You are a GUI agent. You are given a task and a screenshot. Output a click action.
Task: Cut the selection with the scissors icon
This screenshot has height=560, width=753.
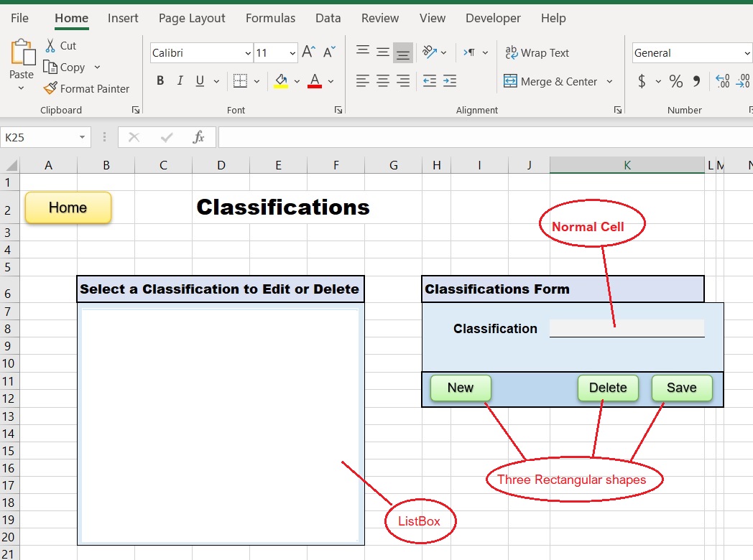(x=50, y=45)
